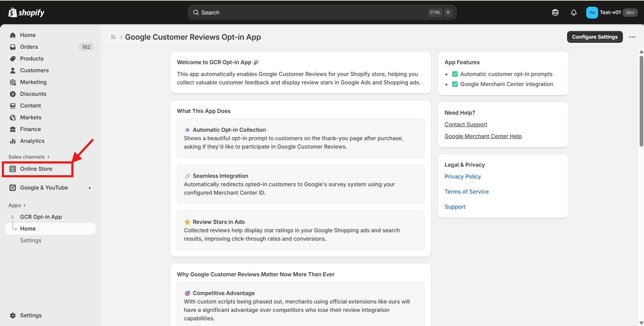Select the Online Store sales channel icon
Viewport: 644px width, 326px height.
pyautogui.click(x=12, y=169)
